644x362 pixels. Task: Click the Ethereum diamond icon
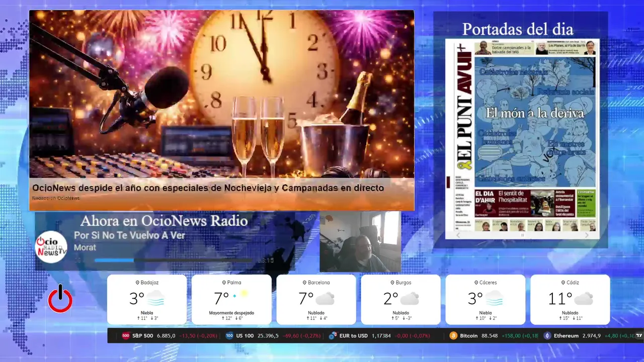547,335
